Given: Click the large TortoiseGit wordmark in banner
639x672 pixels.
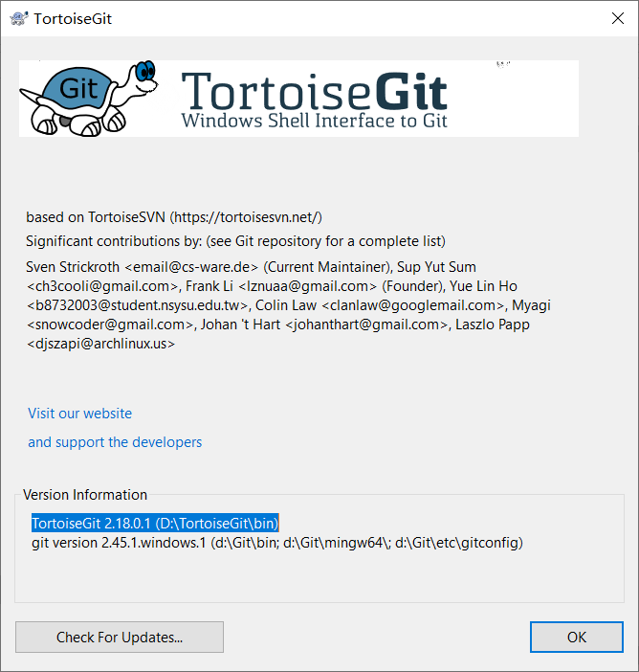Looking at the screenshot, I should pyautogui.click(x=315, y=91).
